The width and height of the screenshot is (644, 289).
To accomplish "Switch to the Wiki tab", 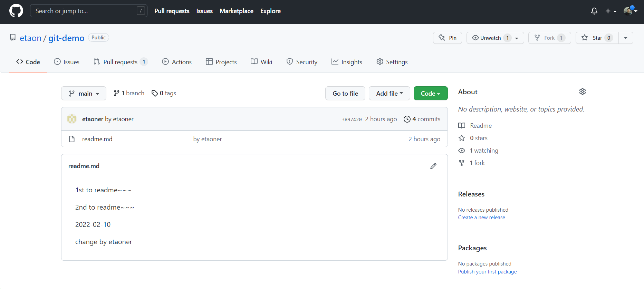I will (x=261, y=62).
